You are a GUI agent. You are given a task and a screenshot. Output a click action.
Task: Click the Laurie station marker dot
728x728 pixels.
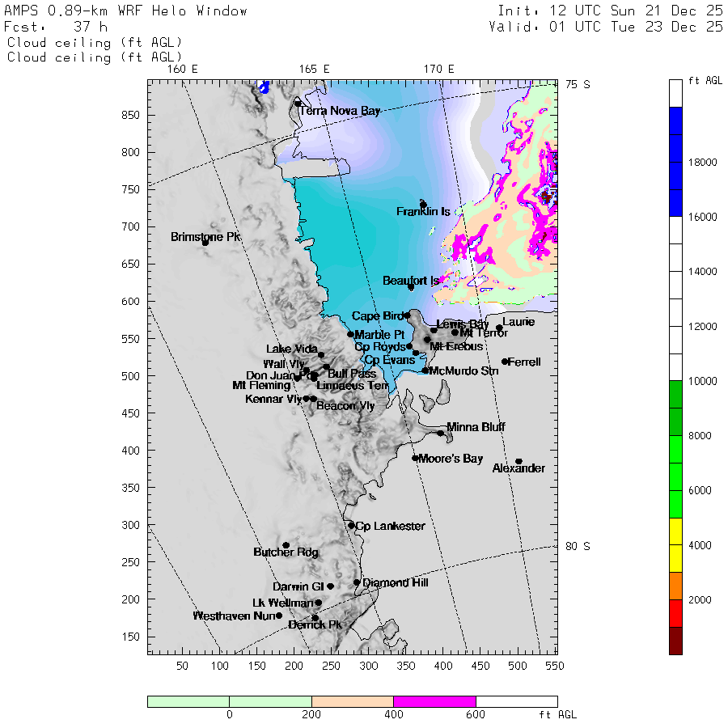(x=499, y=328)
